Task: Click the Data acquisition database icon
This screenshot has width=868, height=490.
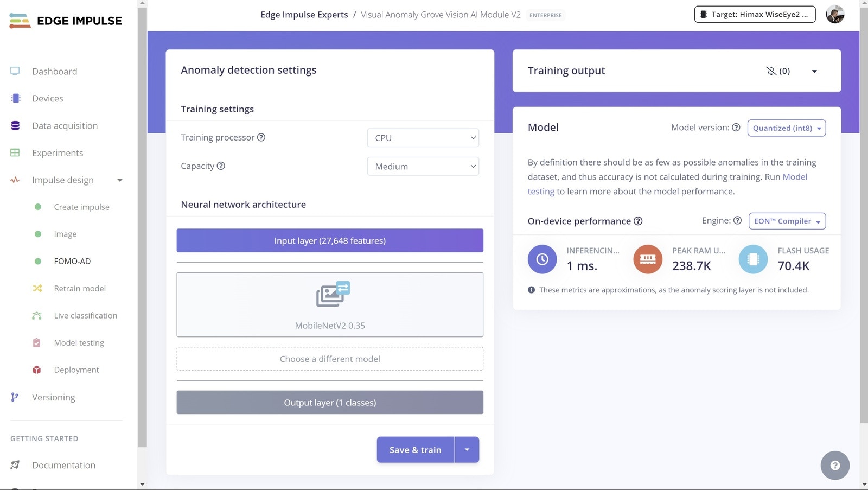Action: click(15, 125)
